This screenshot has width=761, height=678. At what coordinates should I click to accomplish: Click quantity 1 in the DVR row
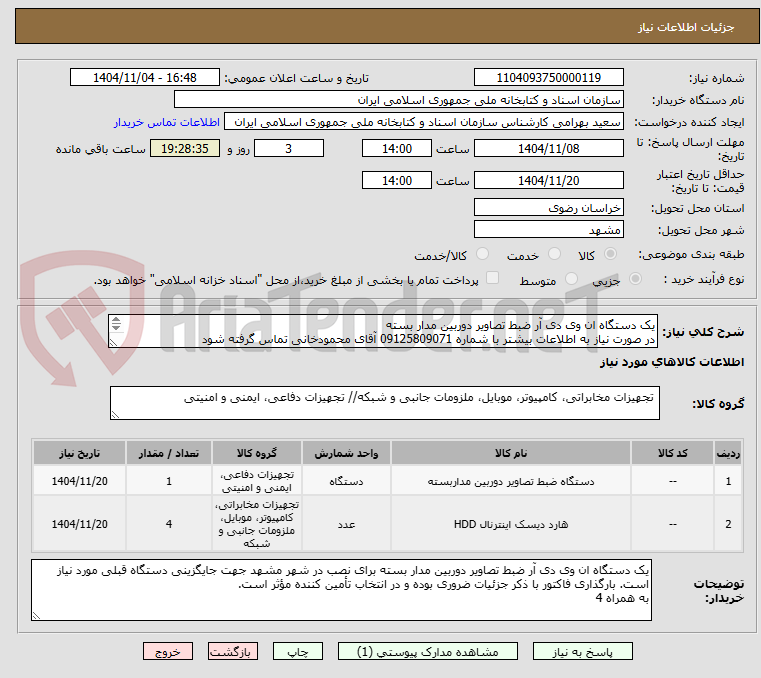click(x=168, y=481)
